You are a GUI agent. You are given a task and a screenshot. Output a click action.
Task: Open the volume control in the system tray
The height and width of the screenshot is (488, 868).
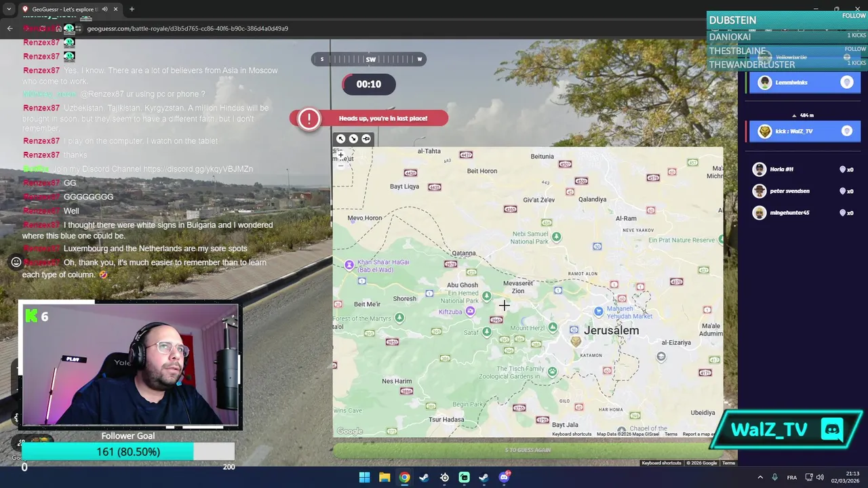820,477
